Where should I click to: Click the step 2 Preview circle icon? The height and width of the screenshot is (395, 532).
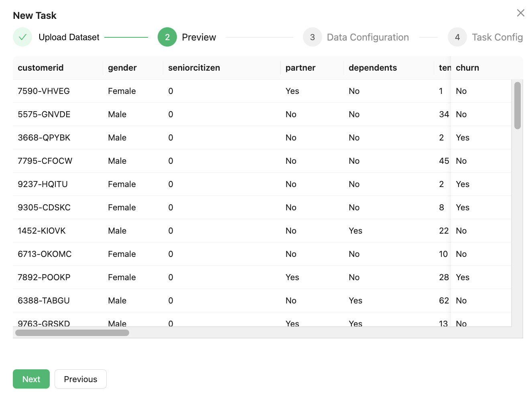(x=167, y=37)
